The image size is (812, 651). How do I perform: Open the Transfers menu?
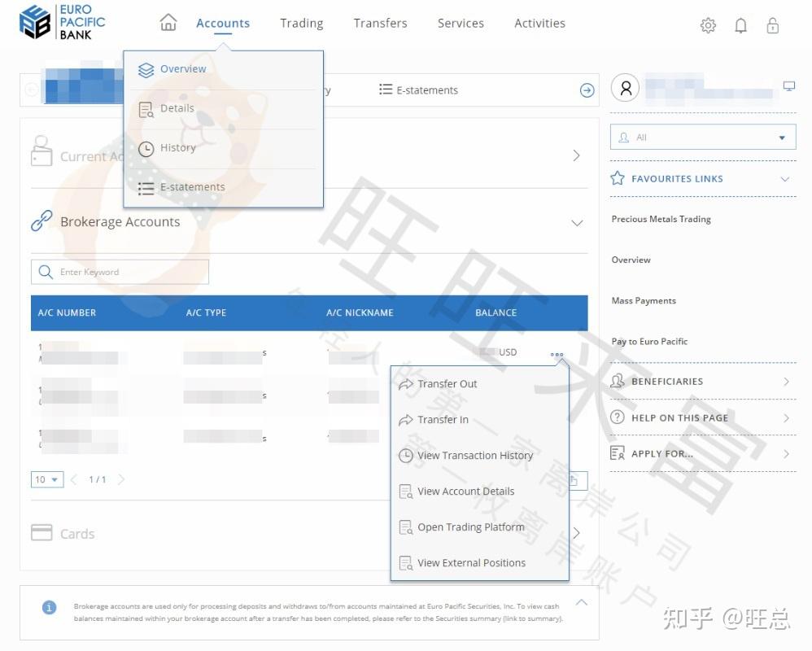tap(380, 24)
